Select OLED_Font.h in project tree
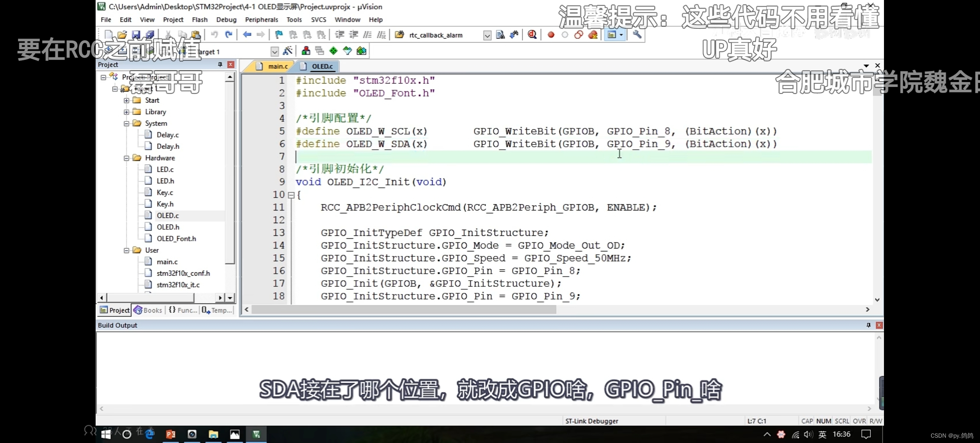This screenshot has height=443, width=980. click(176, 238)
